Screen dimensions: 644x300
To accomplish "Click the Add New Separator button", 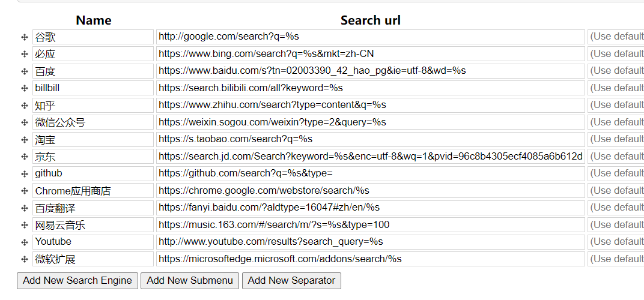I will coord(291,281).
